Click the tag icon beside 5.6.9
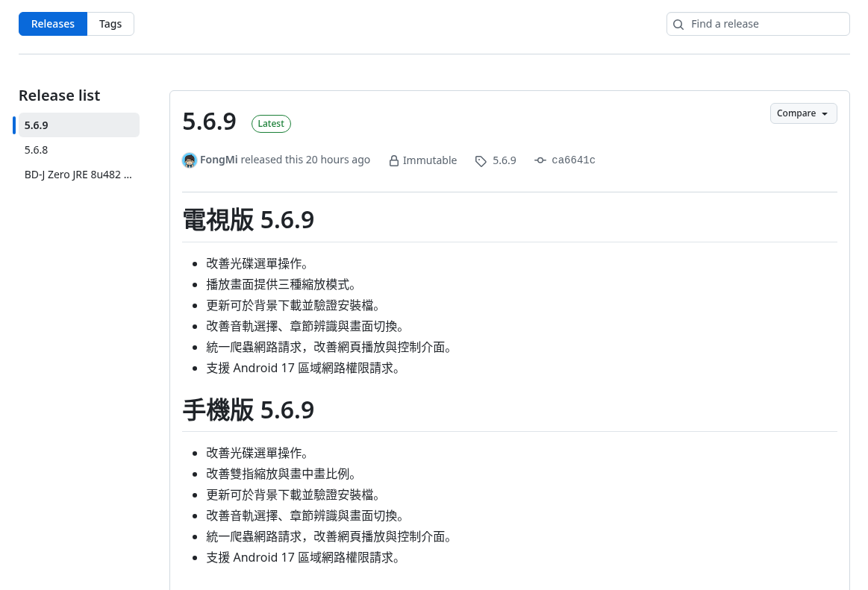Viewport: 868px width, 590px height. 481,161
